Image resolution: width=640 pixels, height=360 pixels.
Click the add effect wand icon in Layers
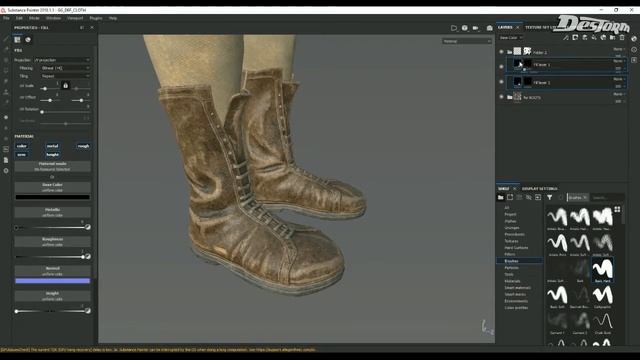point(566,38)
